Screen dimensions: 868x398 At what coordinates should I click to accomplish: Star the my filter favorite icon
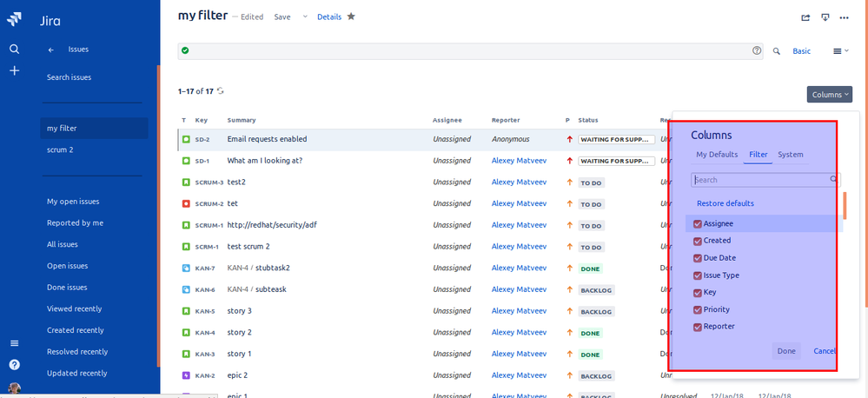(351, 17)
